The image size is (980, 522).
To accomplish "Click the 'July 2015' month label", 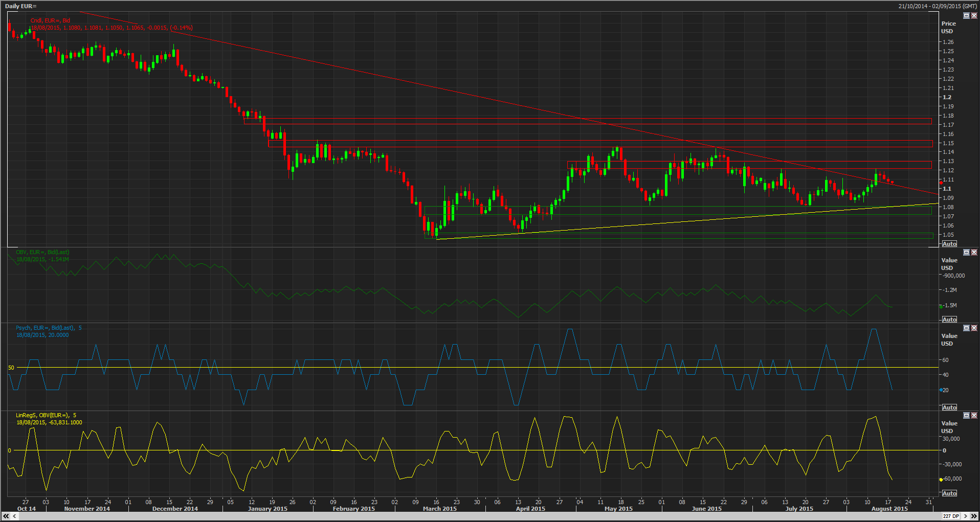I will [x=799, y=509].
